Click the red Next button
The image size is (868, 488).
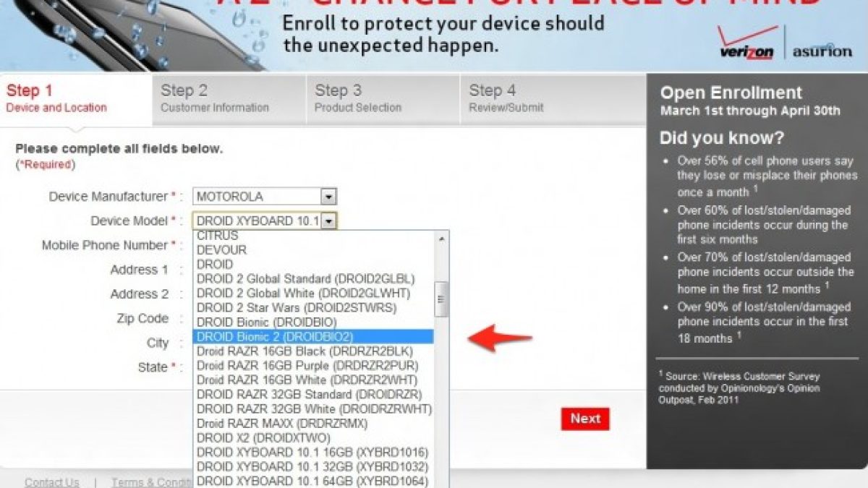click(585, 419)
